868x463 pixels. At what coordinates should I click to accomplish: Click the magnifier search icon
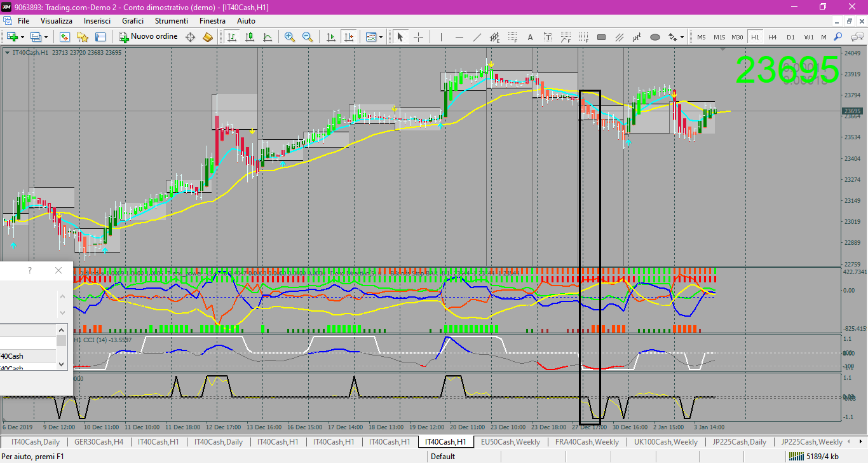pos(838,37)
